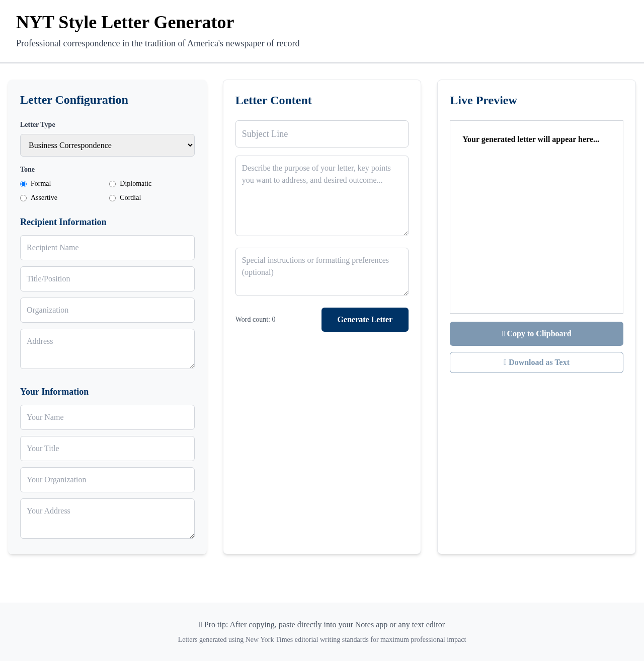
Task: Click Copy to Clipboard
Action: pos(536,334)
